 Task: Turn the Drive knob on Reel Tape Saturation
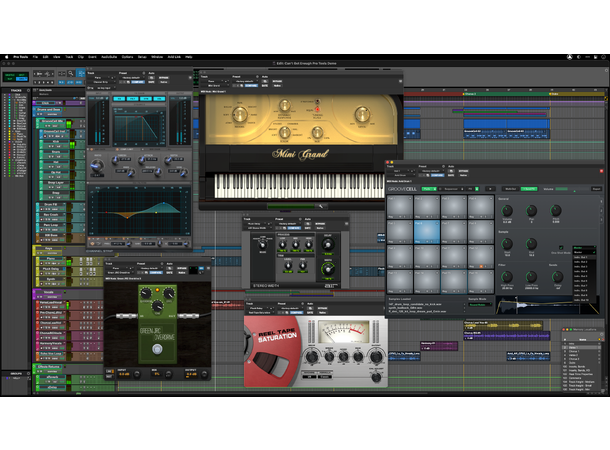pos(312,357)
